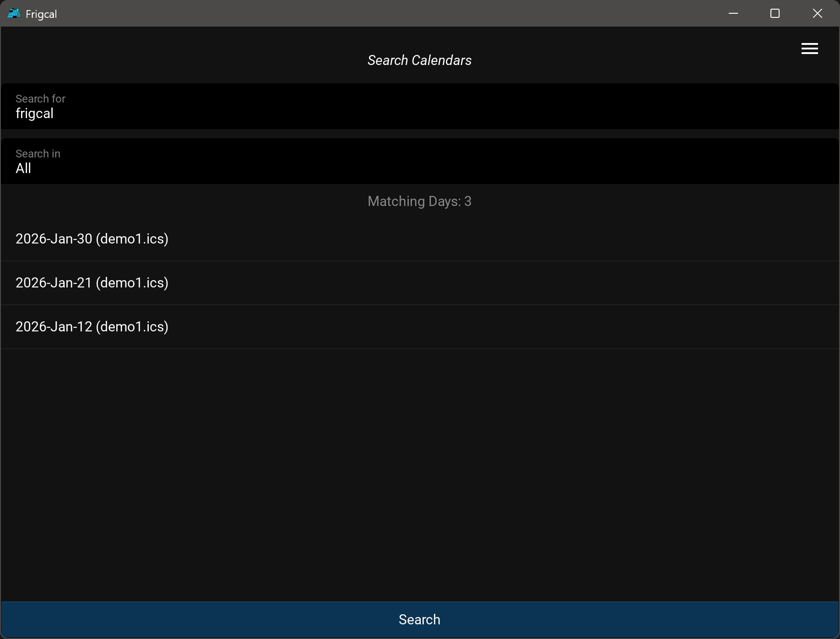Click the 'Search for' field label

40,99
